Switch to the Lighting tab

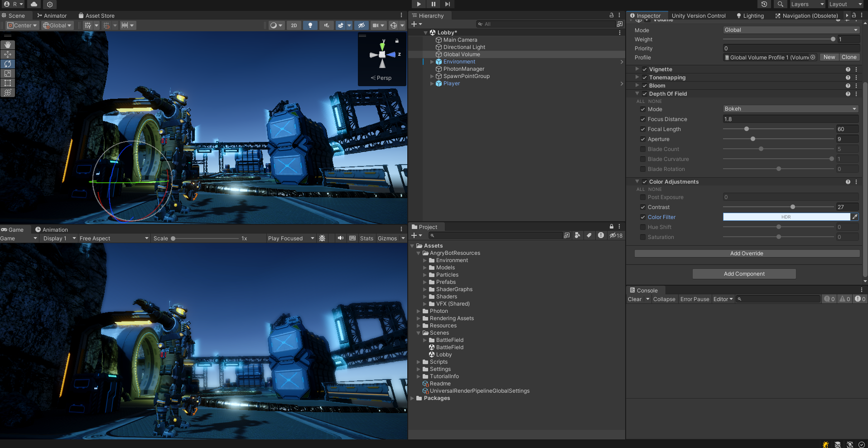coord(750,15)
